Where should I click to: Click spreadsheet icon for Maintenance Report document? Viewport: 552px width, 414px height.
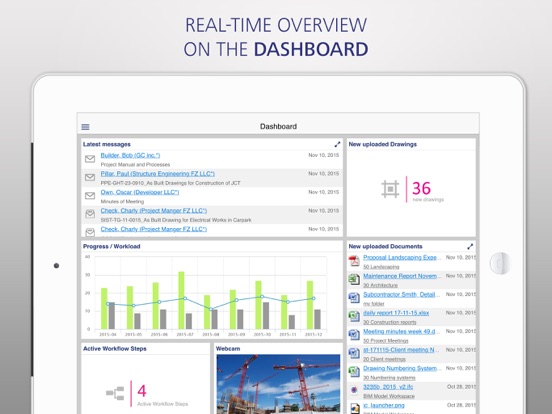tap(354, 280)
